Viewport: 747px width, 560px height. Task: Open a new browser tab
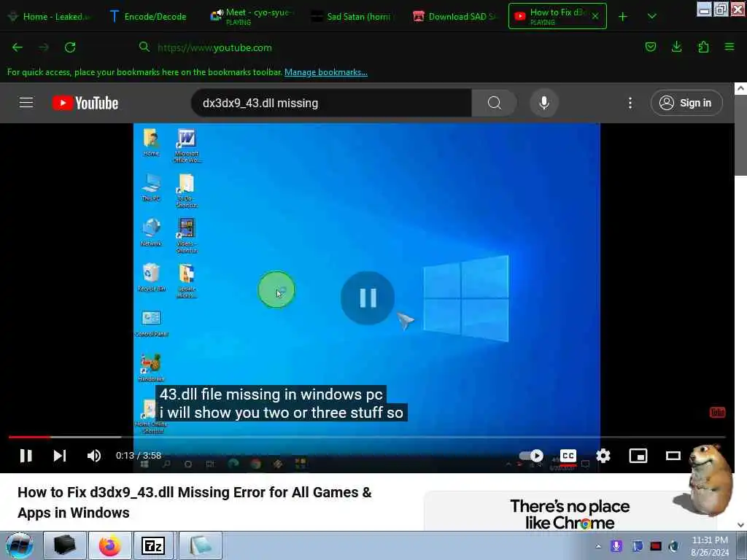coord(623,17)
